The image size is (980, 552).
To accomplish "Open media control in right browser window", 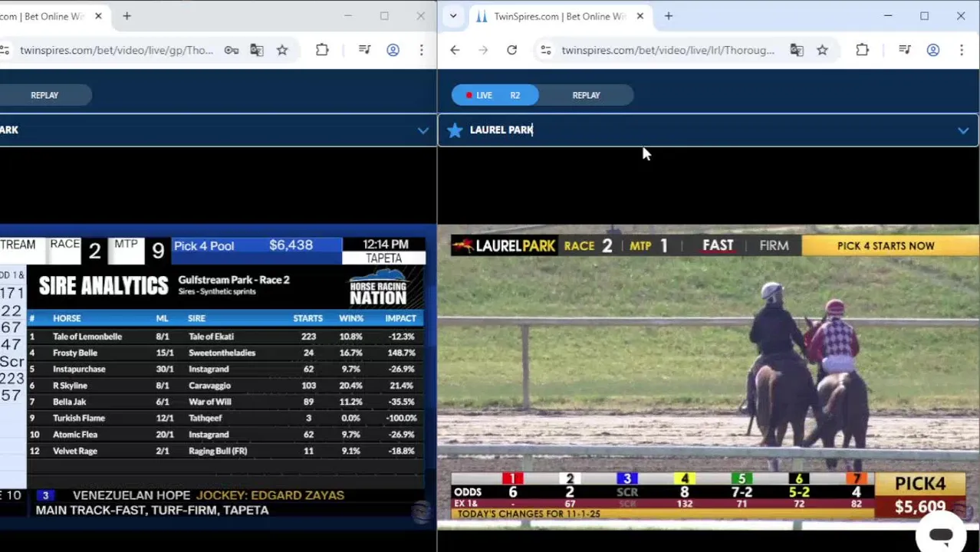I will tap(905, 50).
